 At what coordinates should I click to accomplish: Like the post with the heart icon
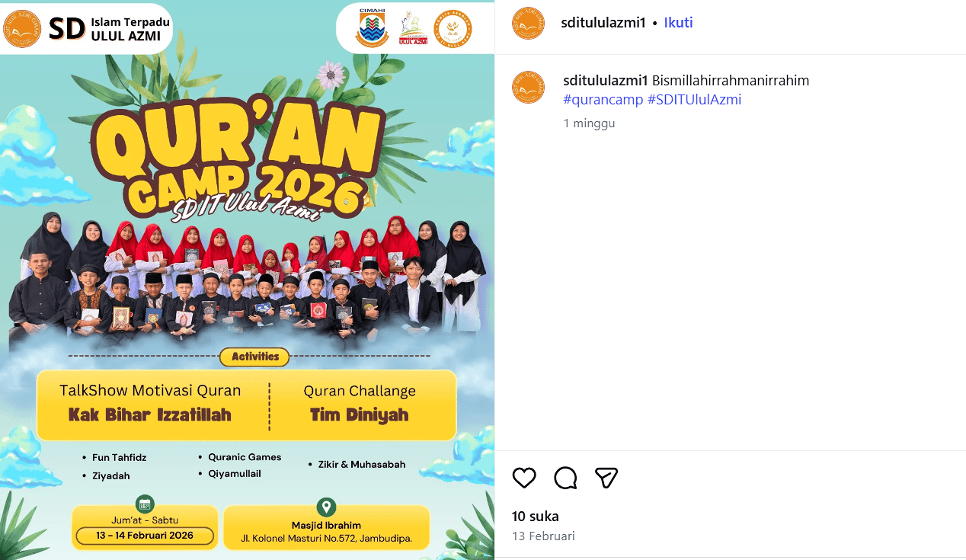tap(524, 478)
